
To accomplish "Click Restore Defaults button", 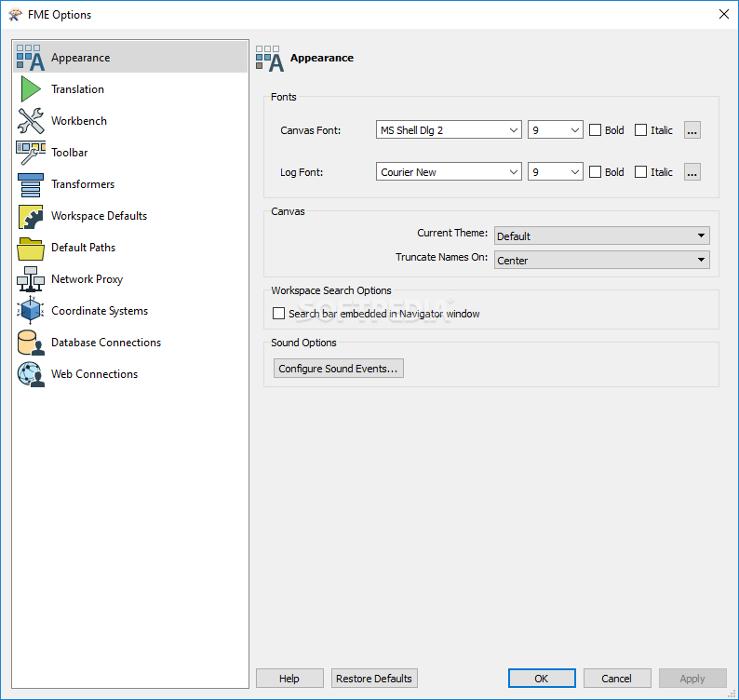I will click(x=374, y=679).
